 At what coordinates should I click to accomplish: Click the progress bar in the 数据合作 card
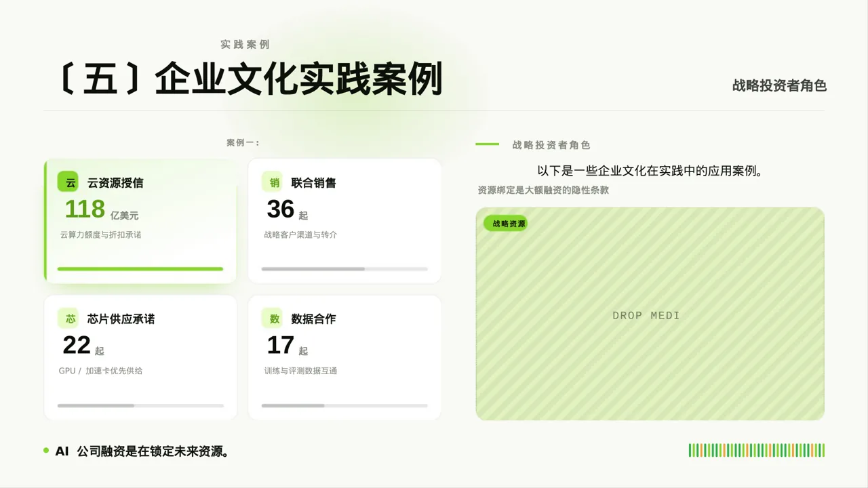[344, 405]
